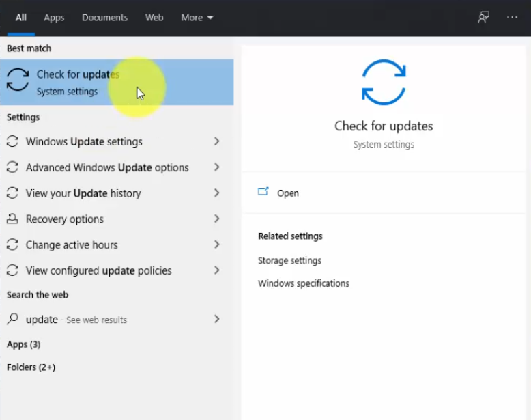Select the Change active hours result
The image size is (531, 420).
117,244
